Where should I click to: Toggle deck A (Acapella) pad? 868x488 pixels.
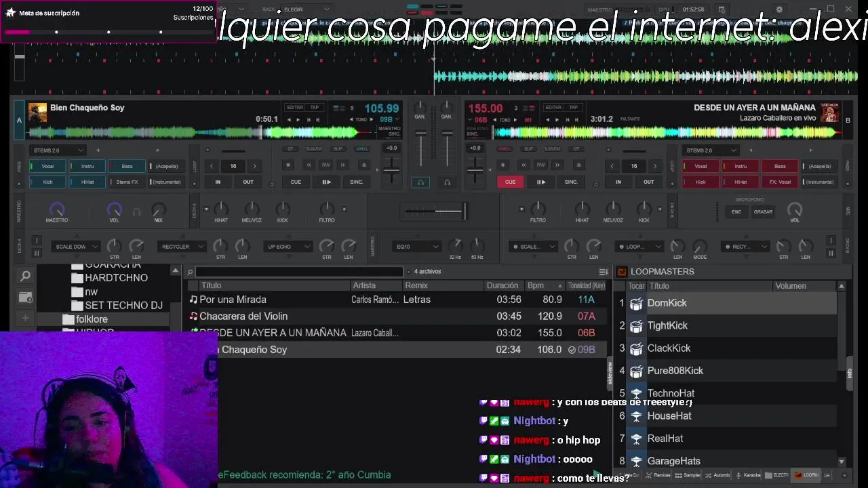coord(167,166)
